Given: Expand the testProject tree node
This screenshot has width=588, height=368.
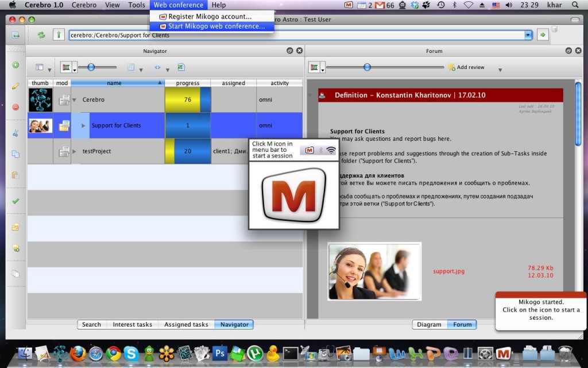Looking at the screenshot, I should click(74, 151).
